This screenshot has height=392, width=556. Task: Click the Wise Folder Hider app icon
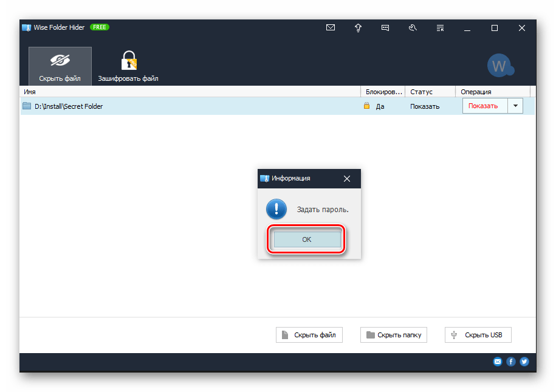(x=26, y=28)
